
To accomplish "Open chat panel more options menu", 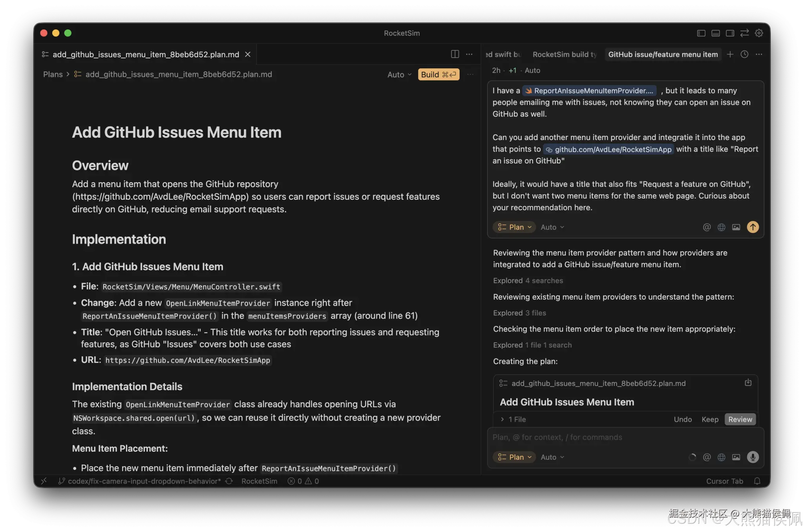I will click(x=759, y=55).
